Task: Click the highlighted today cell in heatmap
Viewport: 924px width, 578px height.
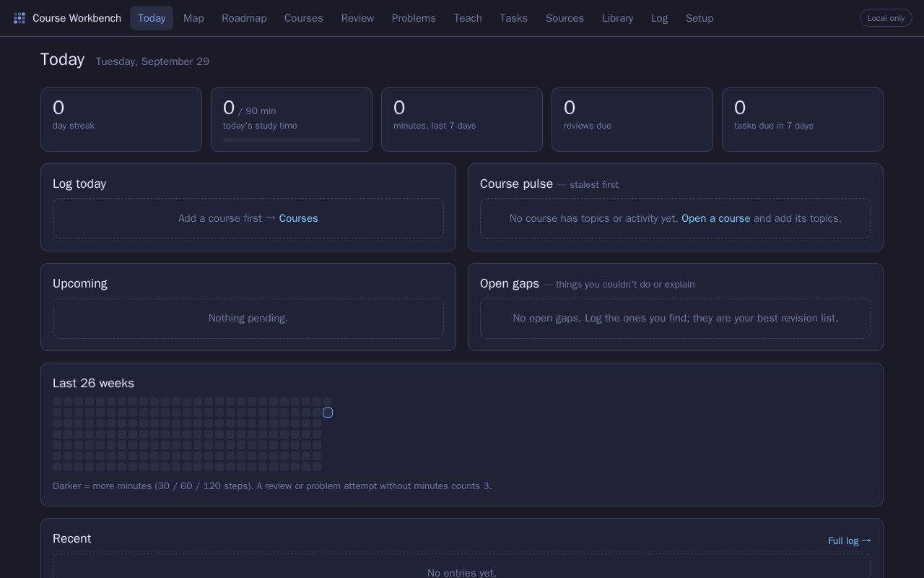Action: [x=328, y=413]
